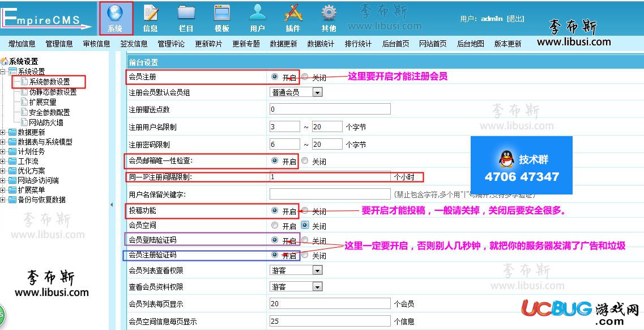Screen dimensions: 644x330
Task: Click the sidebar collapse arrow handle
Action: point(112,205)
